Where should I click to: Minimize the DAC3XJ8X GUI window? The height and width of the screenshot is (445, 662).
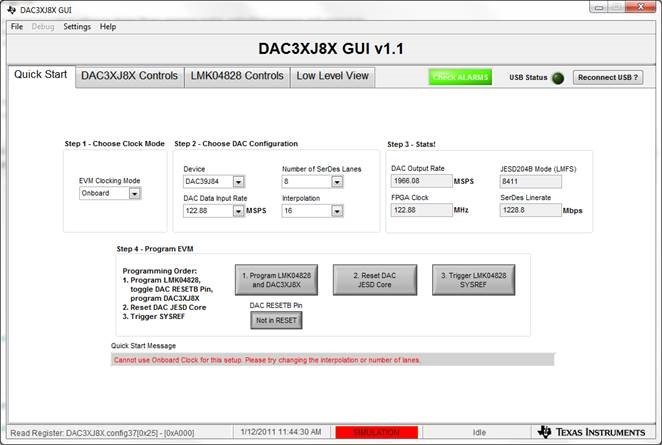point(599,7)
